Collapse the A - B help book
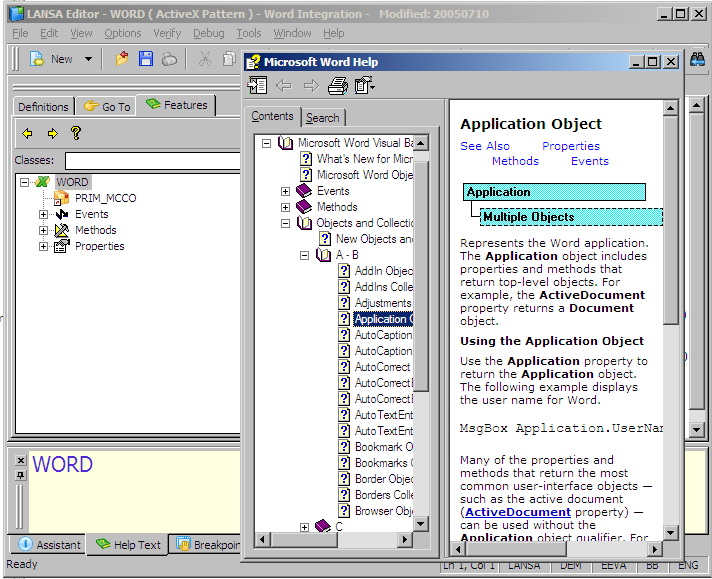Screen dimensions: 712x579 pyautogui.click(x=305, y=255)
